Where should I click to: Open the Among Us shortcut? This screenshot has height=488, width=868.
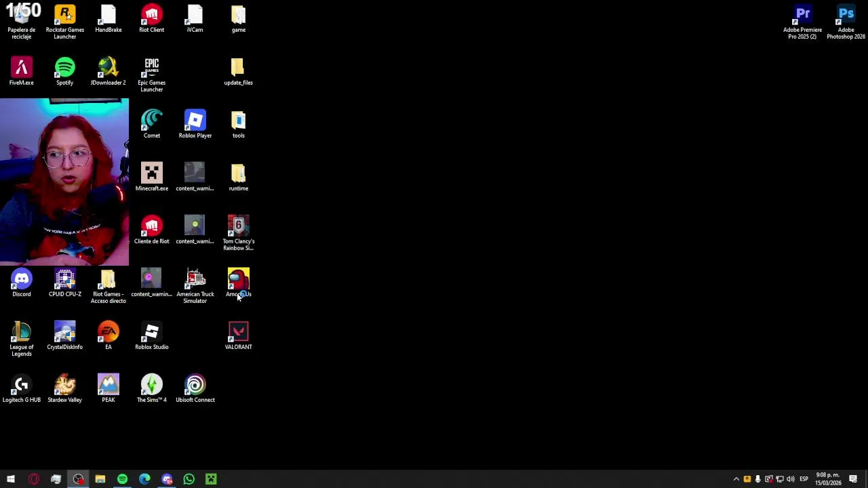239,283
